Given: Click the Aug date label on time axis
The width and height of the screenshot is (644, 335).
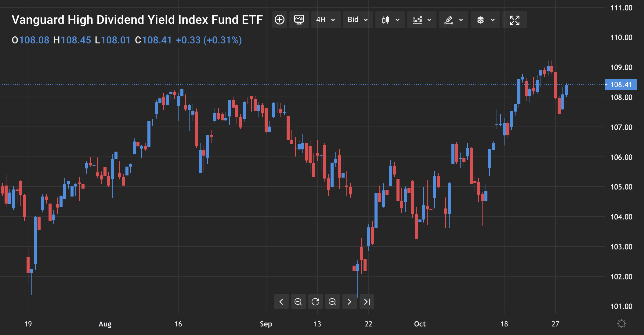Looking at the screenshot, I should 105,324.
